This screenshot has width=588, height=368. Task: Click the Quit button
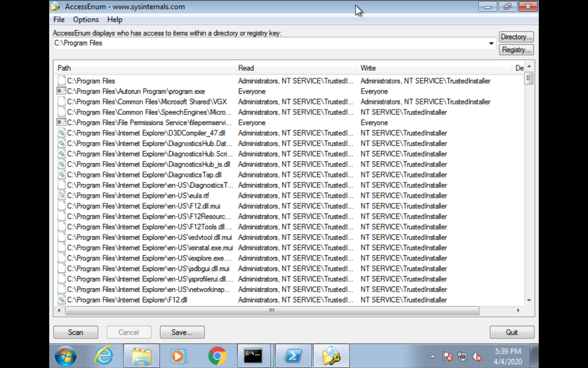point(512,332)
